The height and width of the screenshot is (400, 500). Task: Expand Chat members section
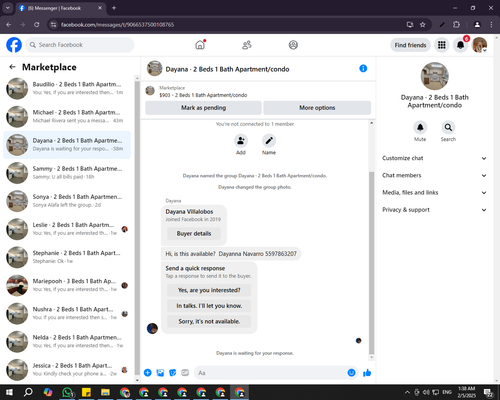pyautogui.click(x=434, y=175)
